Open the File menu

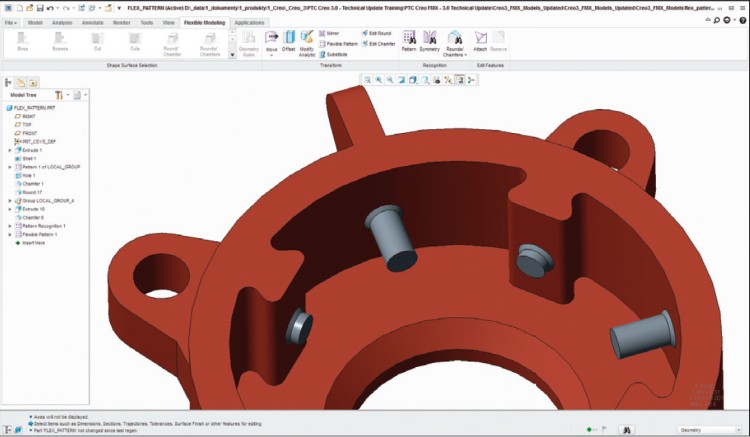10,21
